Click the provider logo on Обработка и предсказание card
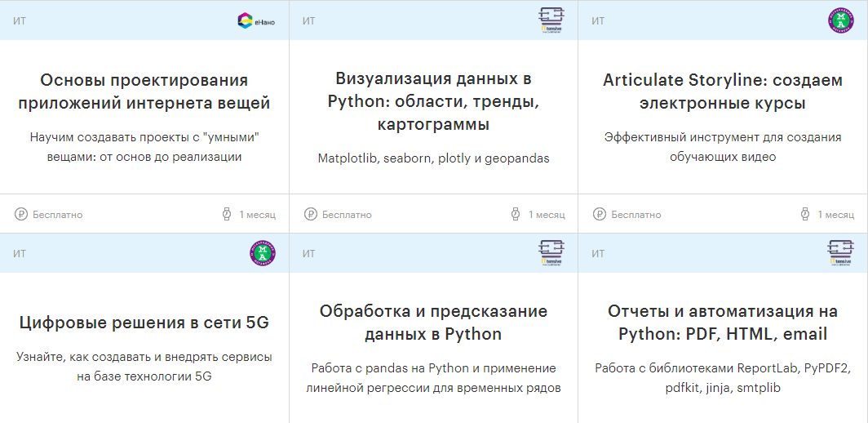Viewport: 868px width, 423px height. pos(551,253)
